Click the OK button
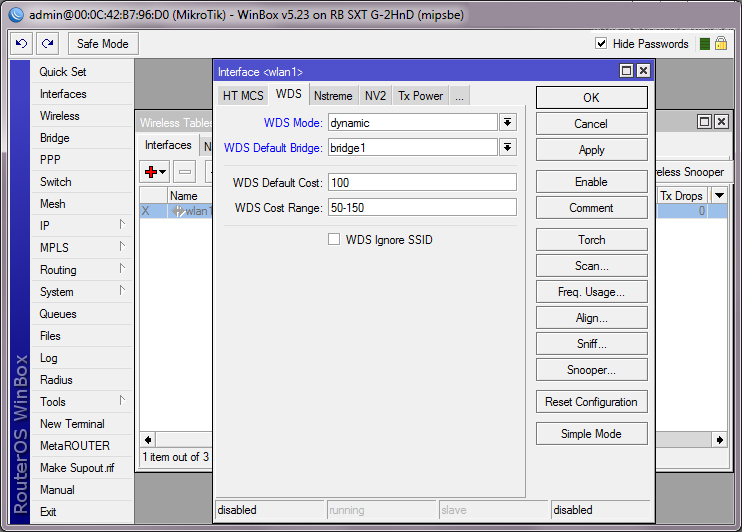 point(592,98)
